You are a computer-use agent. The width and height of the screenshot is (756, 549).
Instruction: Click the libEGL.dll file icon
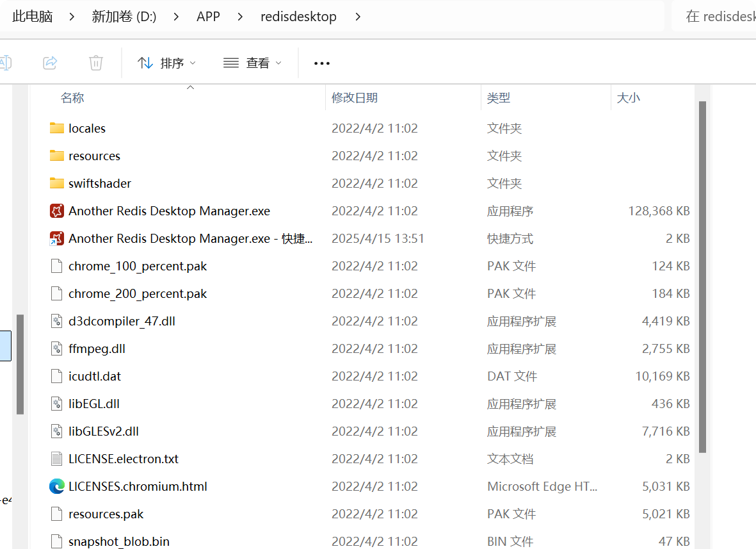(56, 404)
